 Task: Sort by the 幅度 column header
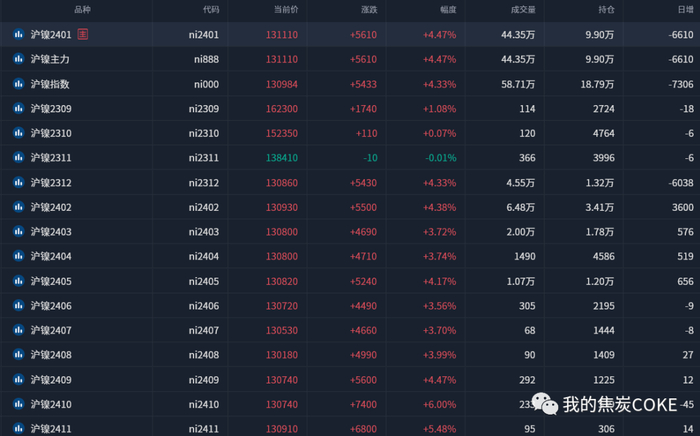pos(448,9)
